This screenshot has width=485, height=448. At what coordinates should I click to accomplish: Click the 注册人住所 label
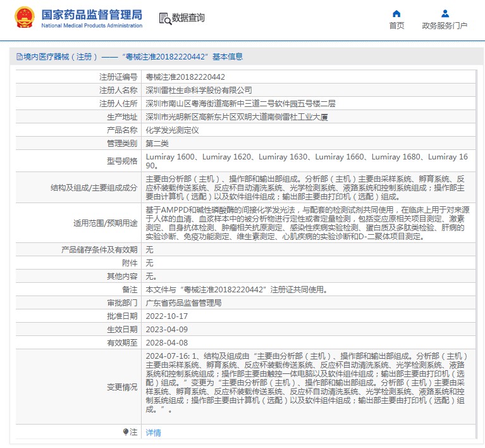click(118, 104)
